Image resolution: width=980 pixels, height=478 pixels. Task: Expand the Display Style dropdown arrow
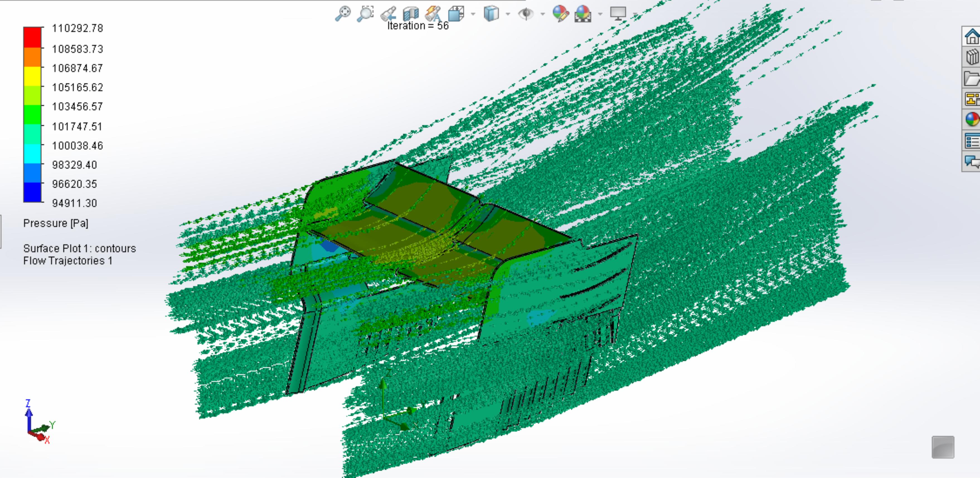pos(508,14)
